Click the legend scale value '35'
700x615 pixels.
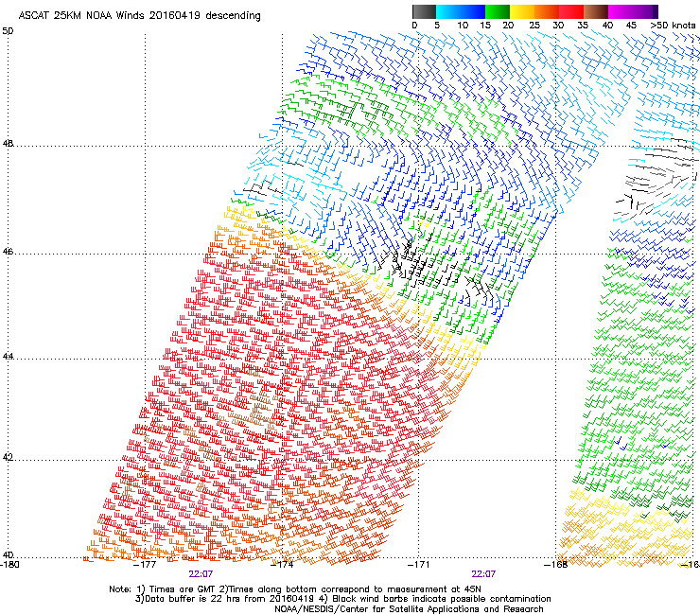click(583, 26)
